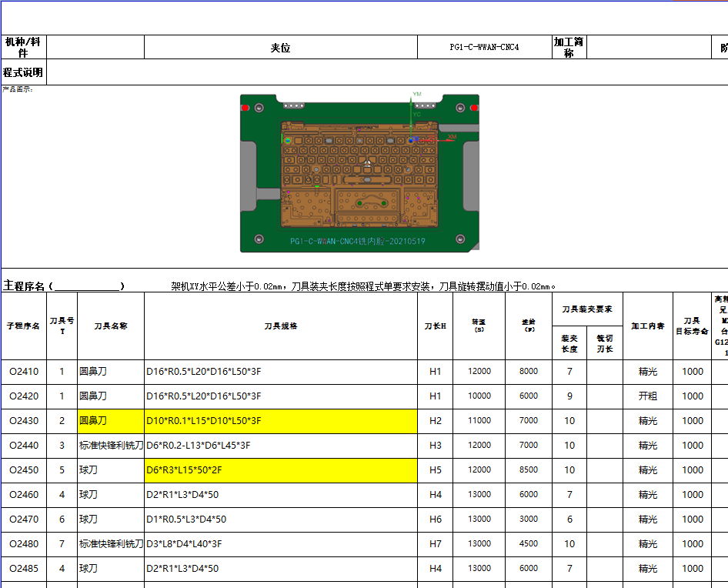This screenshot has width=728, height=588.
Task: Click the blue origin point marker on the board
Action: (x=411, y=141)
